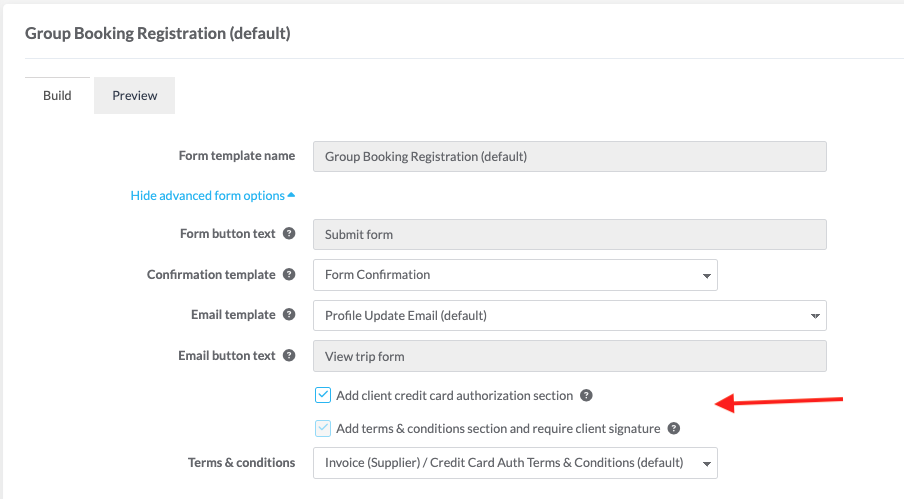Open help tooltip for terms & conditions signature
904x499 pixels.
[674, 428]
